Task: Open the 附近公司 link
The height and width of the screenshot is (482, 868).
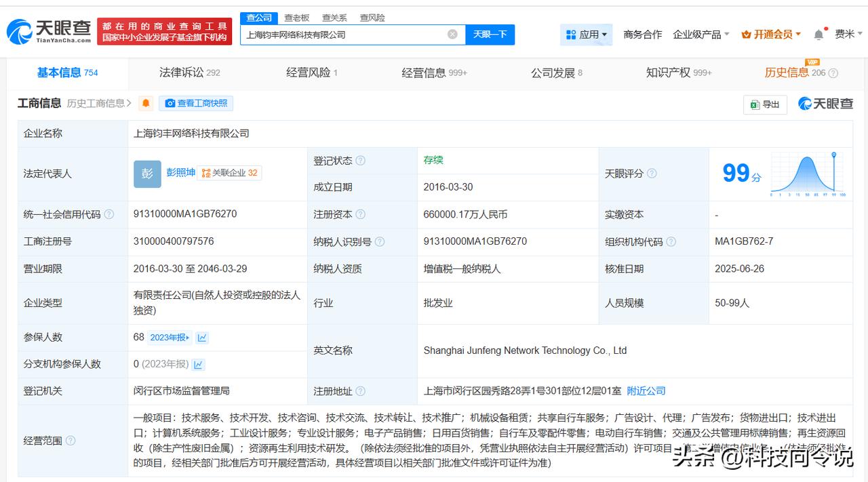Action: pyautogui.click(x=646, y=391)
